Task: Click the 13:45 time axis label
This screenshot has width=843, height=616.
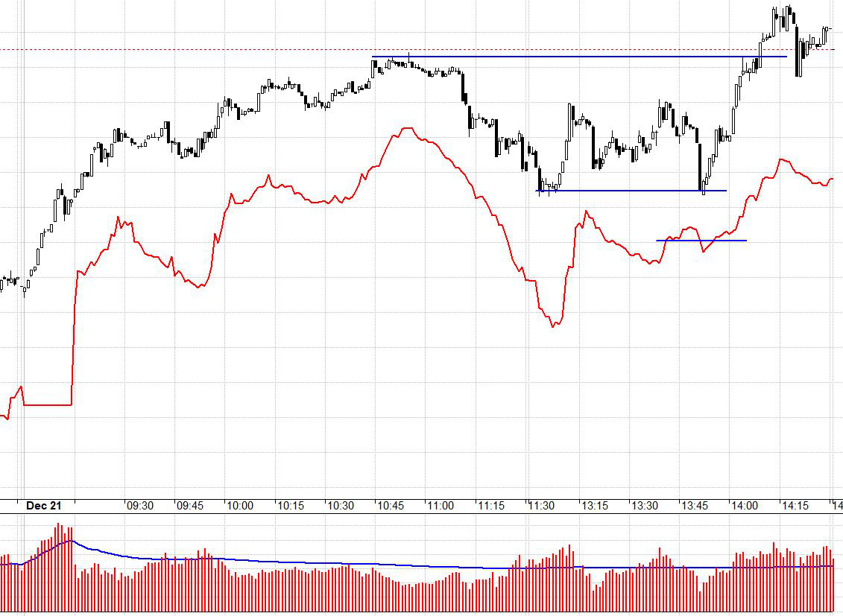Action: 695,506
